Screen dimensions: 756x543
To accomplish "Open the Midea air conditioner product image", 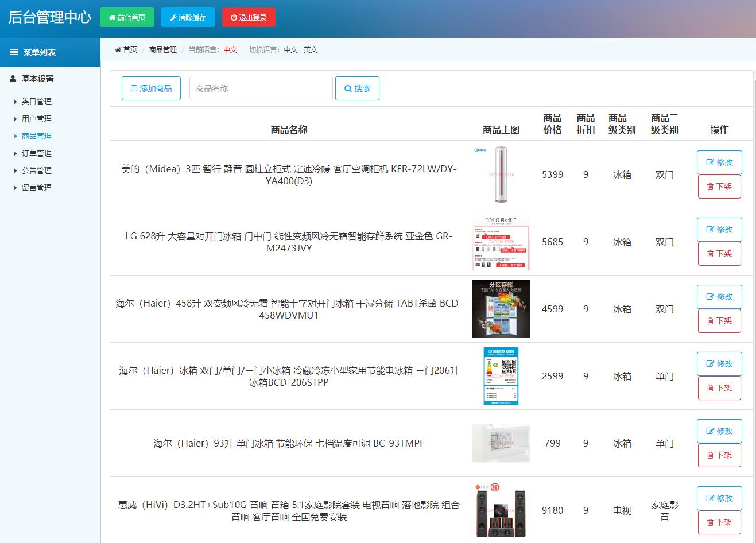I will [x=501, y=174].
